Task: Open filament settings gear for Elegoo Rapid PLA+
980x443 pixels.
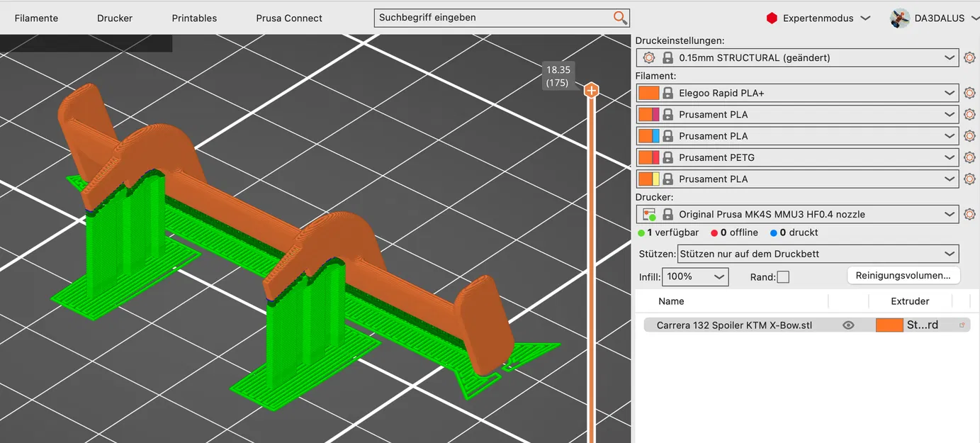Action: [969, 93]
